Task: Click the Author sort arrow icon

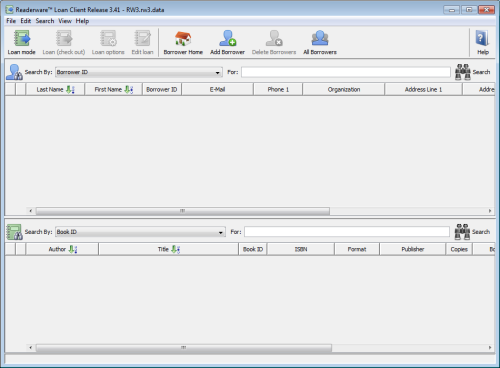Action: click(73, 249)
